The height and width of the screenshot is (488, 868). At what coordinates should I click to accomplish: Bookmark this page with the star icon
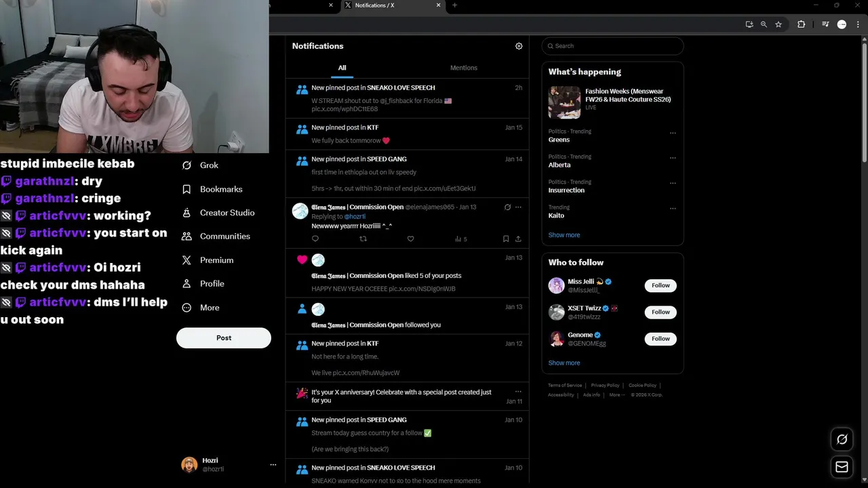tap(778, 24)
